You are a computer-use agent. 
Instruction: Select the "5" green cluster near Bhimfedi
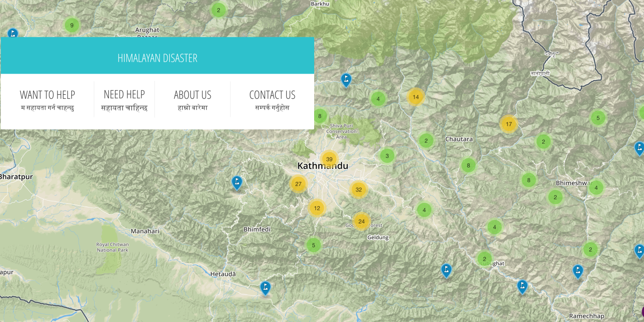tap(313, 245)
